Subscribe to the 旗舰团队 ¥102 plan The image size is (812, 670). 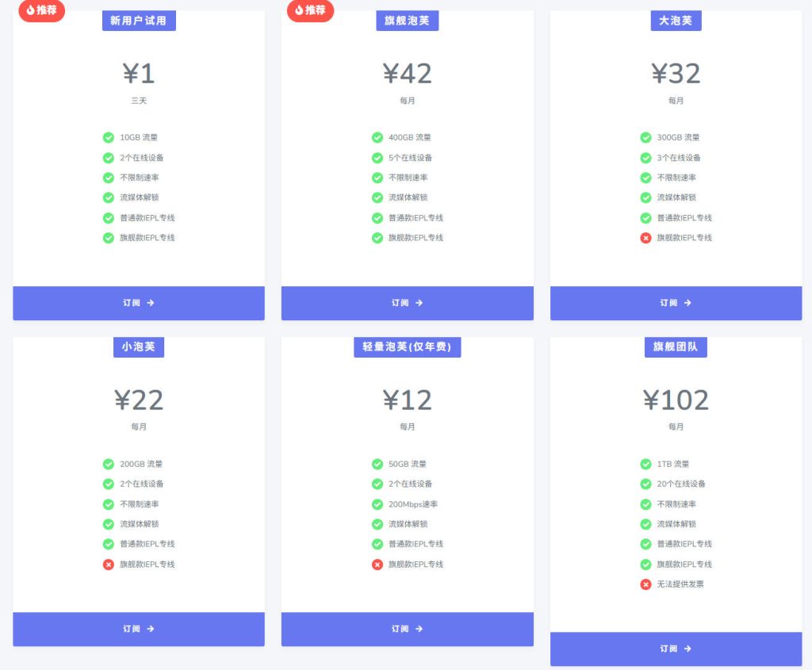point(676,649)
